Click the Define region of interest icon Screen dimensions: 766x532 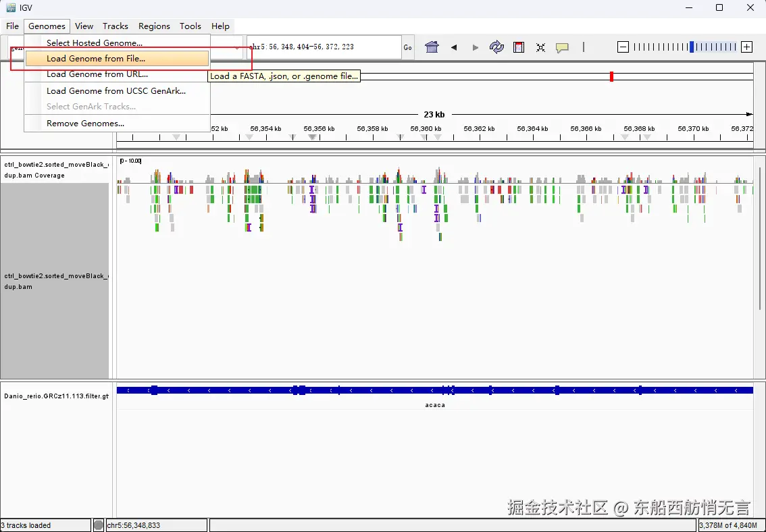[519, 47]
